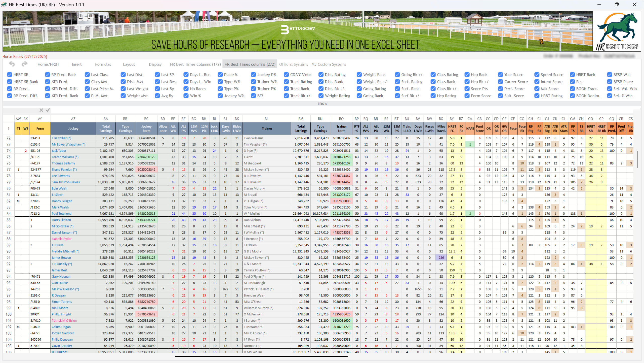Uncheck the Hcp Rating checkbox

pos(433,96)
